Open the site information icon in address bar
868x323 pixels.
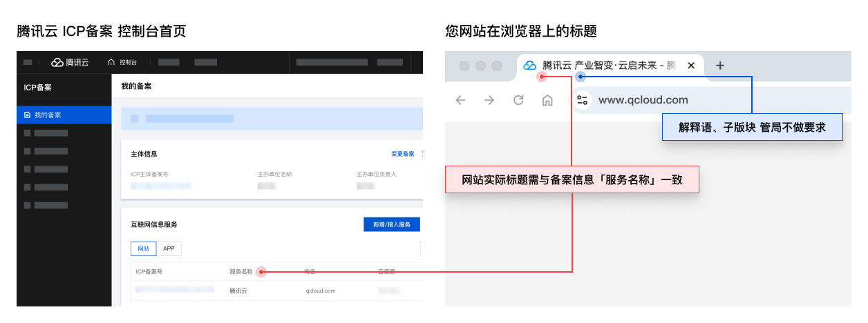tap(582, 100)
